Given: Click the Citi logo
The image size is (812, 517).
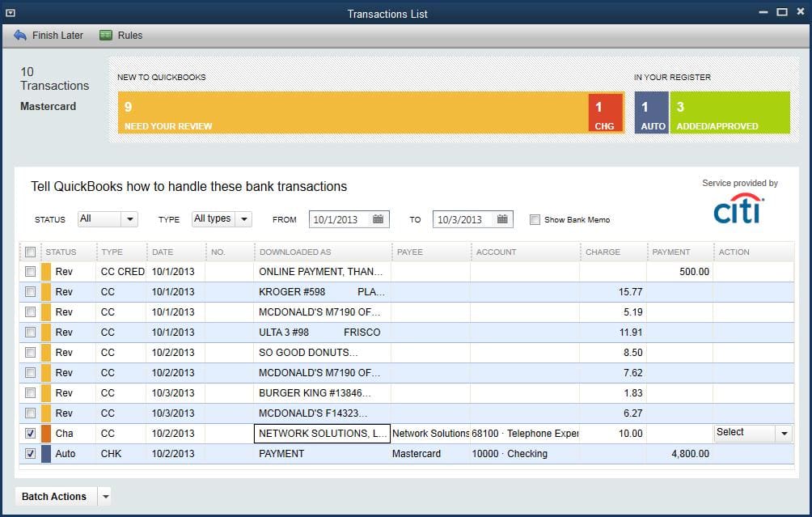Looking at the screenshot, I should coord(739,208).
